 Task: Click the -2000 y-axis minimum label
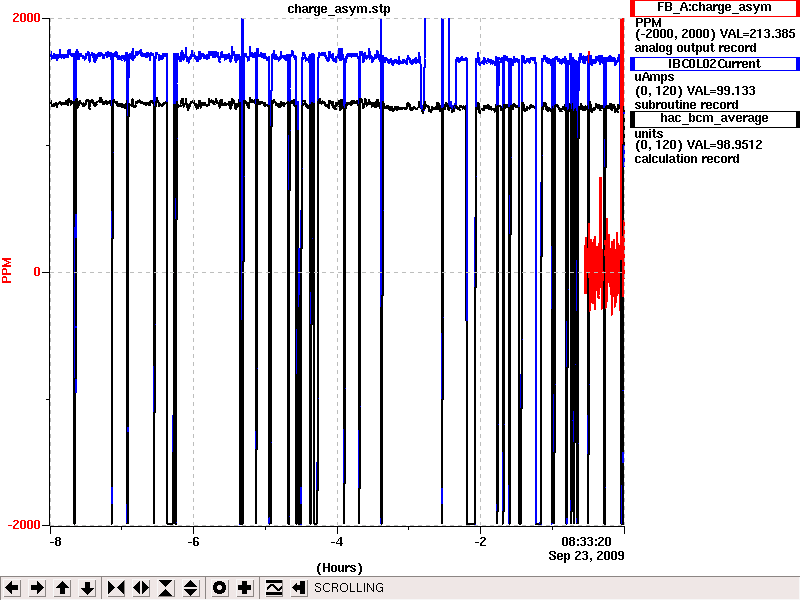click(x=24, y=525)
